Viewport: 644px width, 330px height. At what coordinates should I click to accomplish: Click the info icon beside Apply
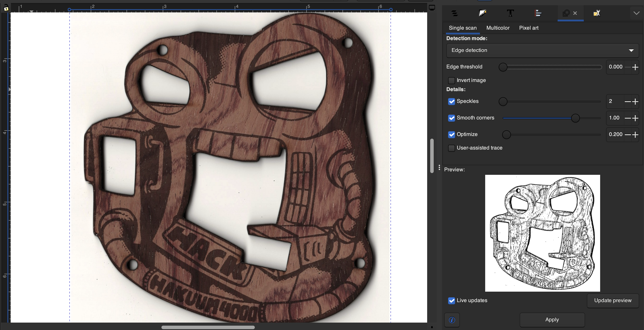pyautogui.click(x=452, y=320)
